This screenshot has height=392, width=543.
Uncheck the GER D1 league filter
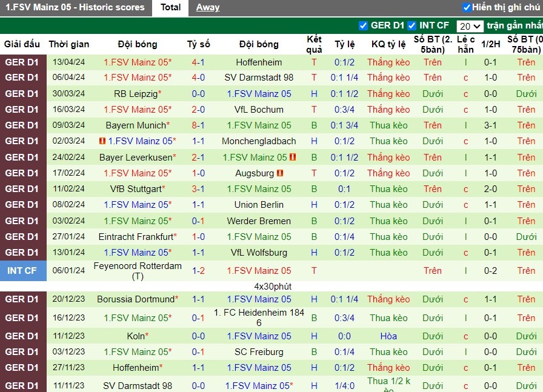pos(363,25)
